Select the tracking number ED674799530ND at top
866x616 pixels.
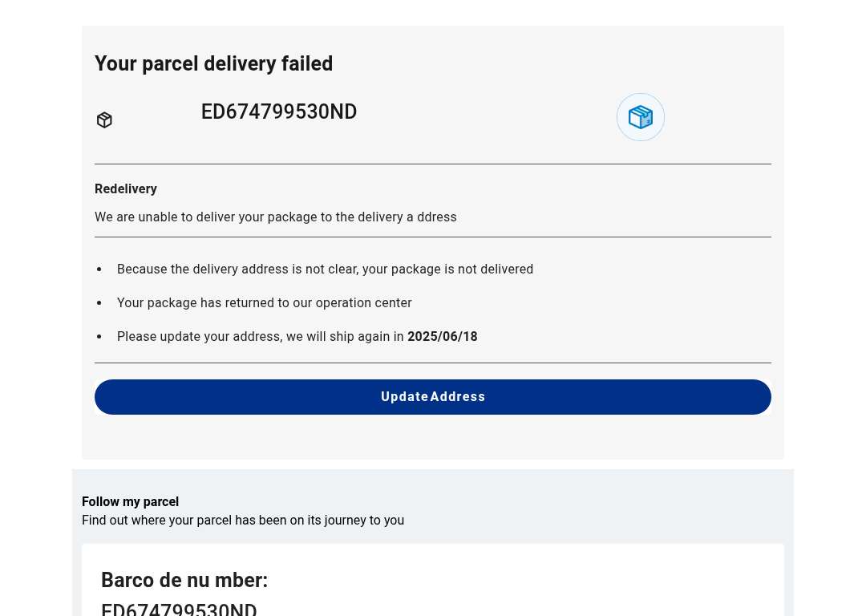click(x=279, y=111)
